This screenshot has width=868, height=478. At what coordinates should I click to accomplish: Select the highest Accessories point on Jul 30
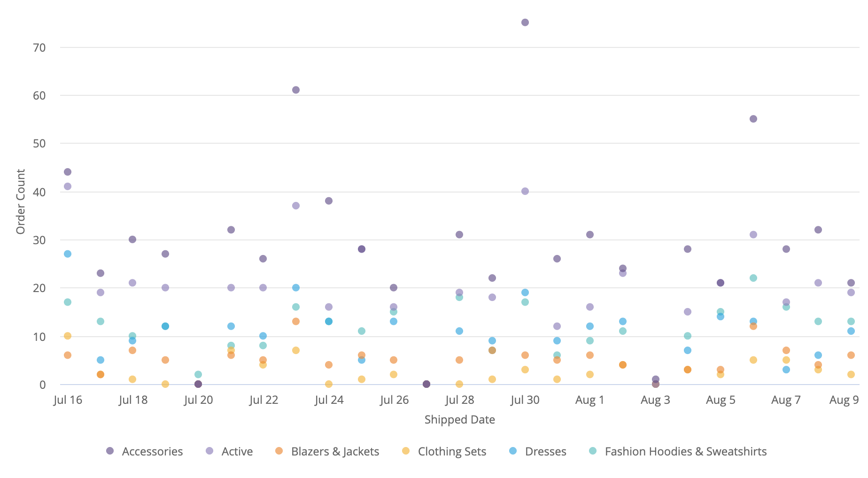click(x=525, y=23)
